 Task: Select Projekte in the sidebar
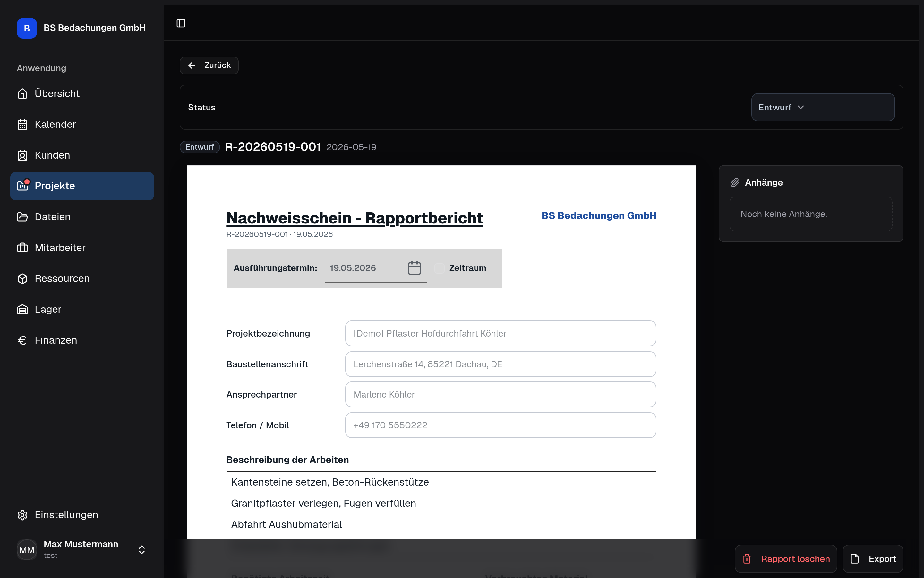point(82,186)
